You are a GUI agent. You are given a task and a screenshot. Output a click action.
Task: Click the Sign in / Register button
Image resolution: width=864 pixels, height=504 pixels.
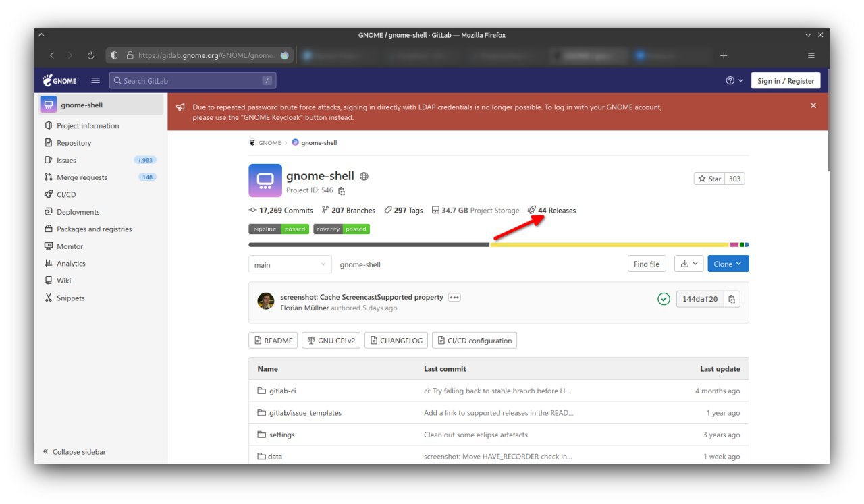pyautogui.click(x=786, y=81)
